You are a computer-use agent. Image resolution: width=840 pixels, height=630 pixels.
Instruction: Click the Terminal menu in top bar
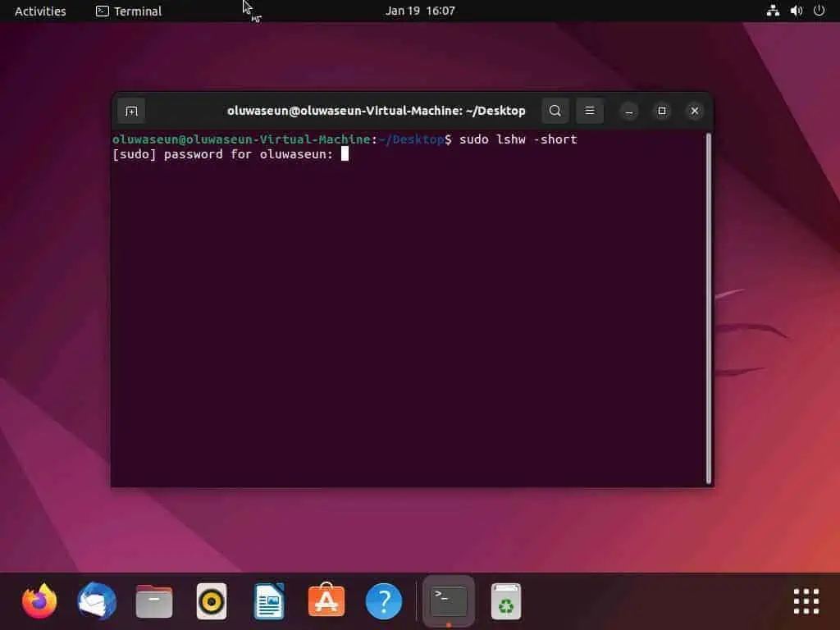tap(128, 11)
